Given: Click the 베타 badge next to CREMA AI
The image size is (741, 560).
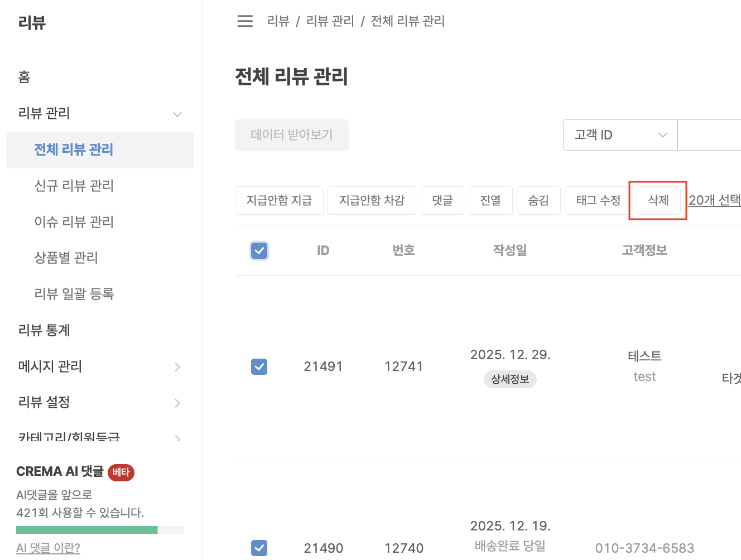Looking at the screenshot, I should point(121,472).
